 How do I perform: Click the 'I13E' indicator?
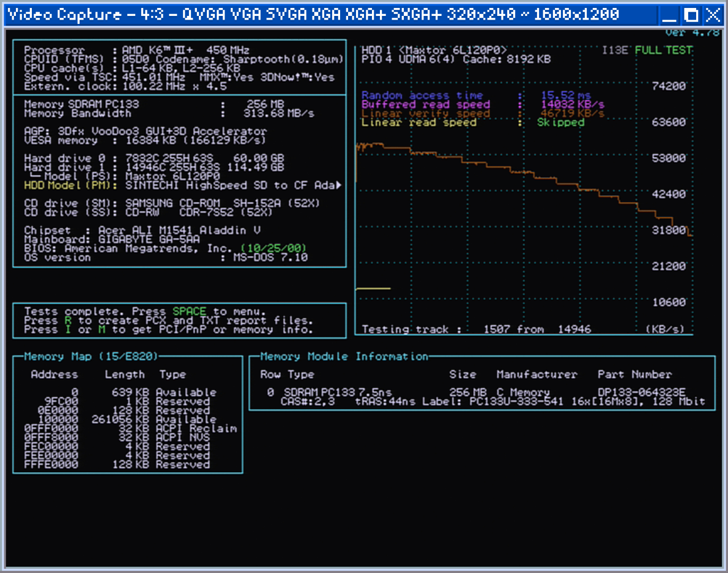615,50
